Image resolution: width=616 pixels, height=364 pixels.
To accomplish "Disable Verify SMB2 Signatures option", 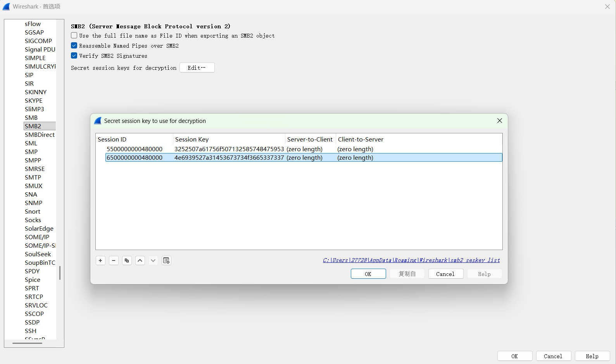I will (74, 56).
